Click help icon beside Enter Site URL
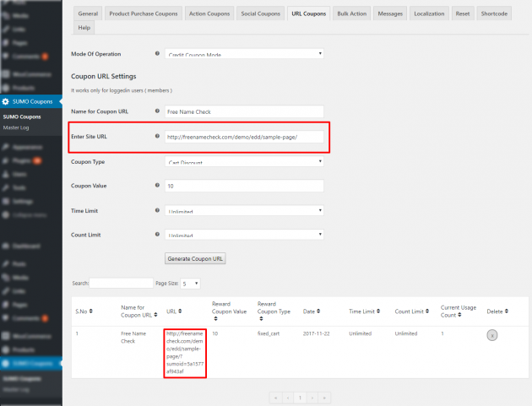This screenshot has width=532, height=406. [157, 136]
